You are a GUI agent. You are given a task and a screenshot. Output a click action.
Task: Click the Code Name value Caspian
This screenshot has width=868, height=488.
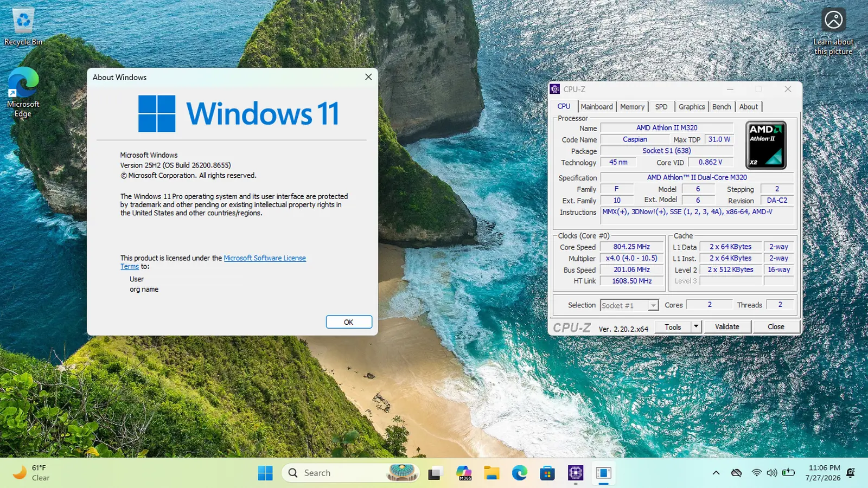pyautogui.click(x=635, y=139)
